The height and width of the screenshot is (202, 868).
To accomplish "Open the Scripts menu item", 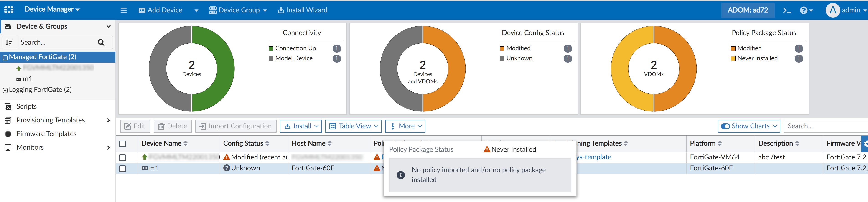I will (26, 106).
